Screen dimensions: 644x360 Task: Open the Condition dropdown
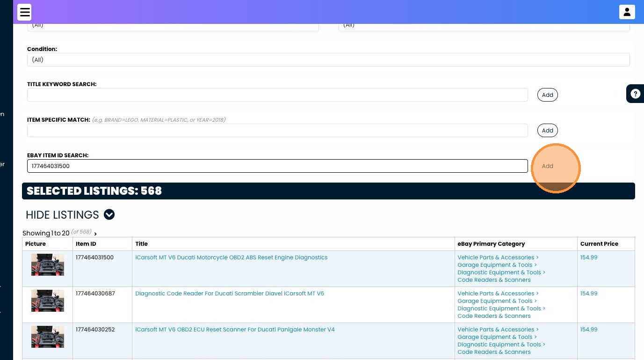point(328,60)
